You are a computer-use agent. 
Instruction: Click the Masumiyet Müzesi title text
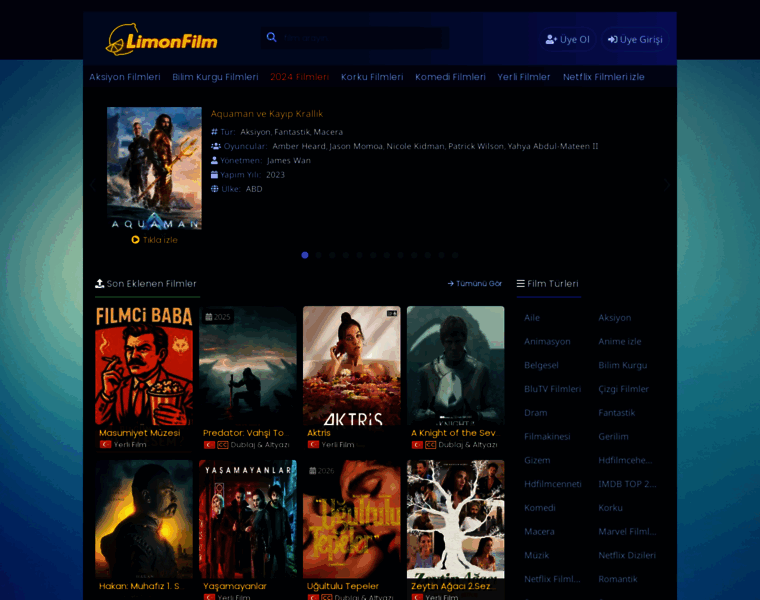[x=140, y=433]
